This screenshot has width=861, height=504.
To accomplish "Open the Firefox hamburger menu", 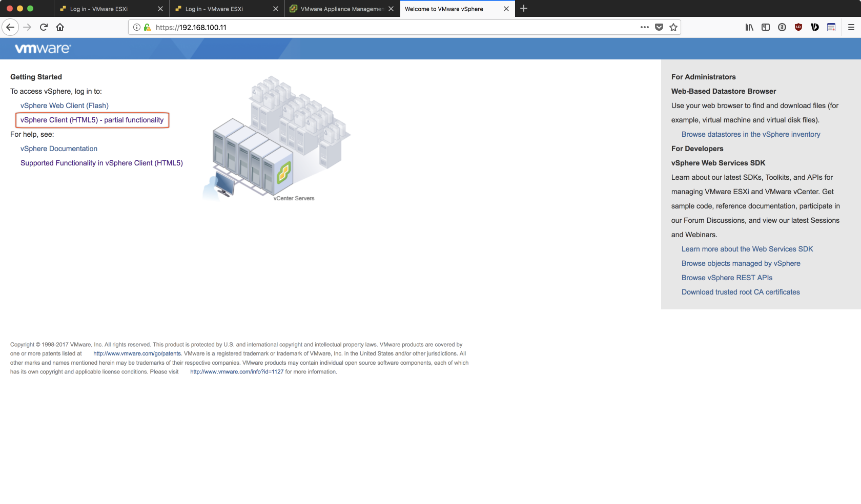I will pyautogui.click(x=851, y=27).
